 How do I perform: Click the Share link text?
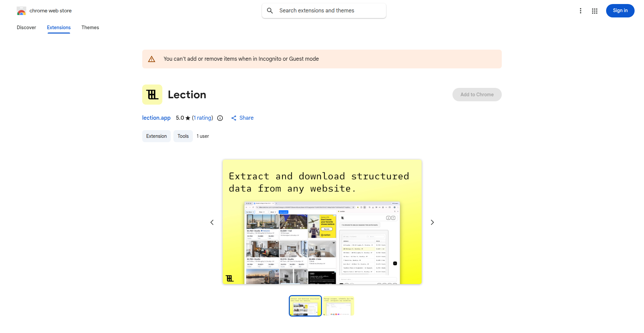coord(247,118)
